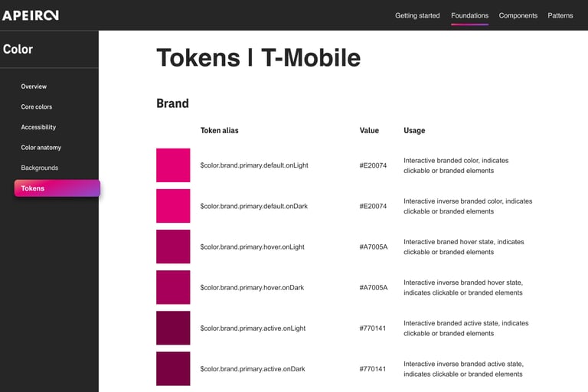Pick the primary.hover.onDark swatch
The width and height of the screenshot is (588, 392).
tap(173, 287)
